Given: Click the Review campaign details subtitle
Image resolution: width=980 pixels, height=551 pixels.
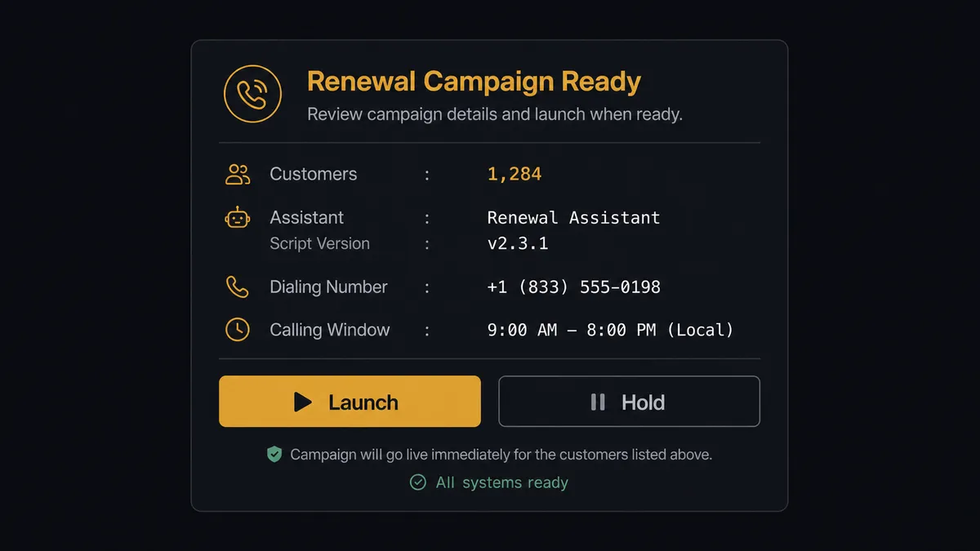Looking at the screenshot, I should point(494,114).
